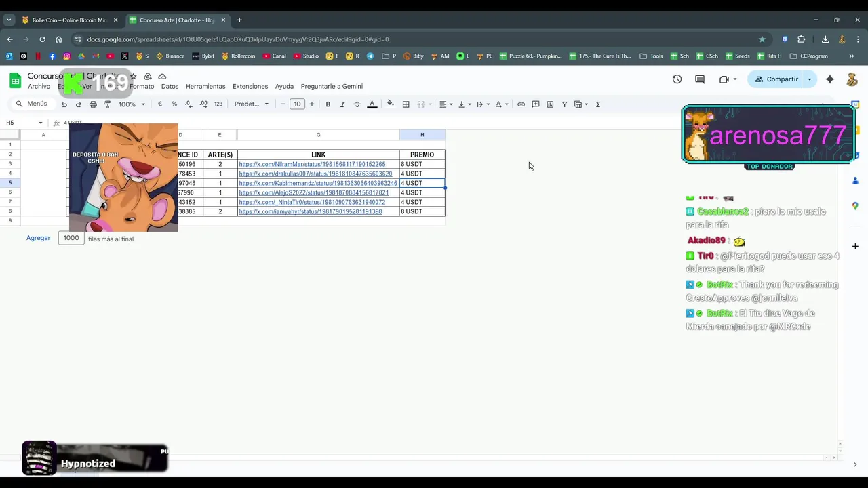Viewport: 868px width, 488px height.
Task: Select the paint format roller tool
Action: (x=107, y=104)
